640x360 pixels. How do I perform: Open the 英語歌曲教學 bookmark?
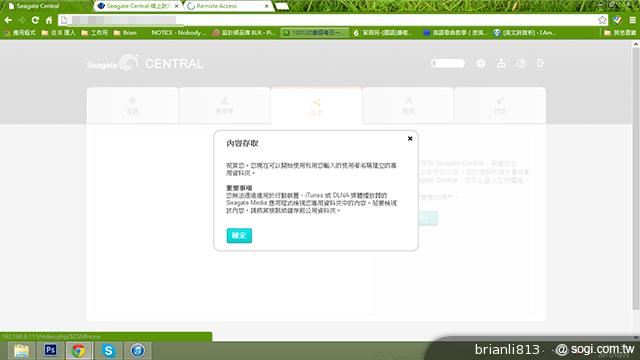coord(455,33)
